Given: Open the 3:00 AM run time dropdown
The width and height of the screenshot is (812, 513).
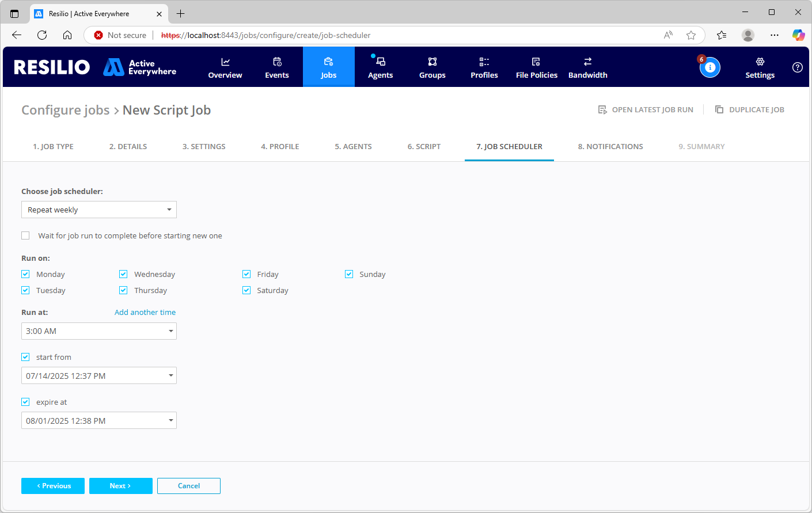Looking at the screenshot, I should pyautogui.click(x=99, y=331).
